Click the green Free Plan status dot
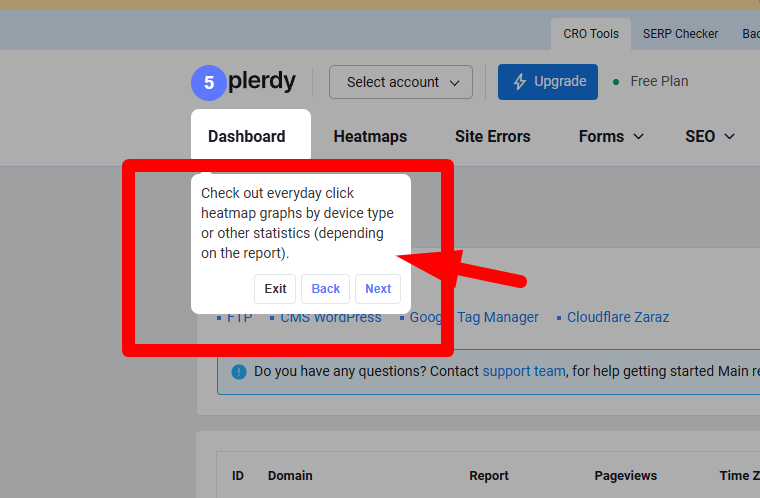The width and height of the screenshot is (760, 498). [x=616, y=82]
